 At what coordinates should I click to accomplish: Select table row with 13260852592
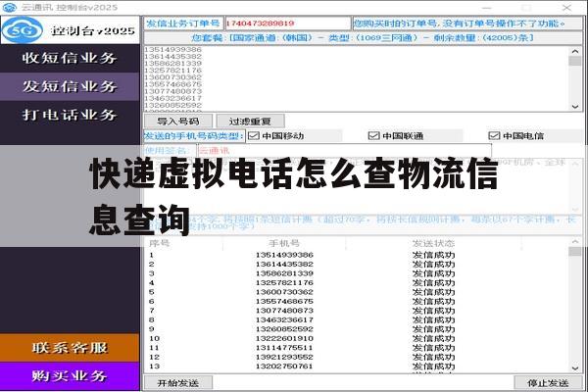tap(357, 329)
